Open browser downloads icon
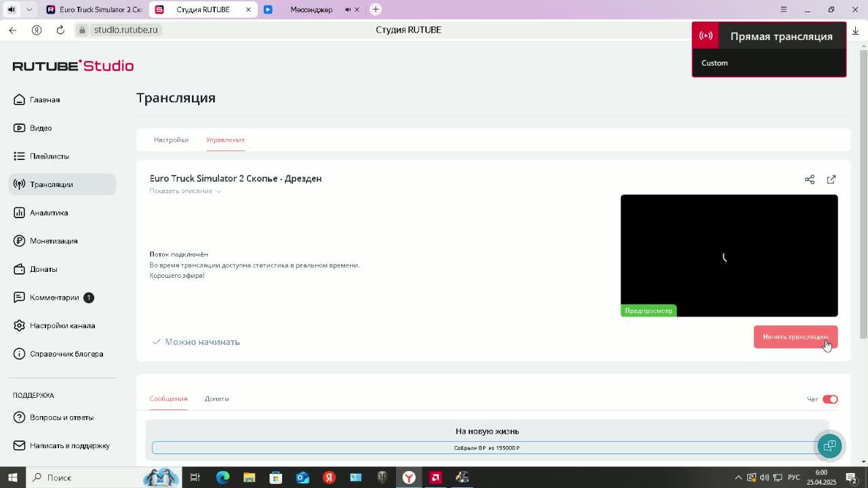Image resolution: width=868 pixels, height=488 pixels. click(x=855, y=30)
